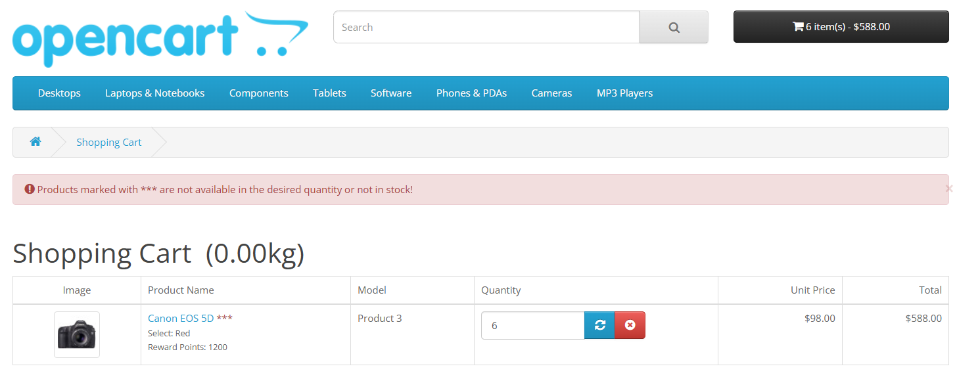Open the MP3 Players menu
Screen dimensions: 980x381
coord(624,93)
